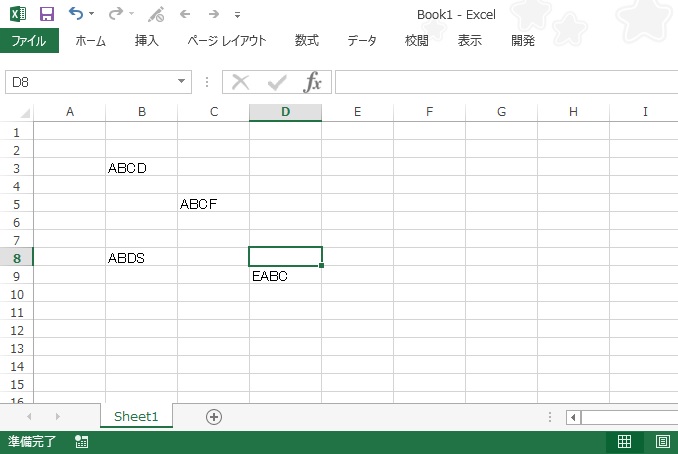Switch to Page Layout view in status bar
This screenshot has width=678, height=454.
click(662, 441)
